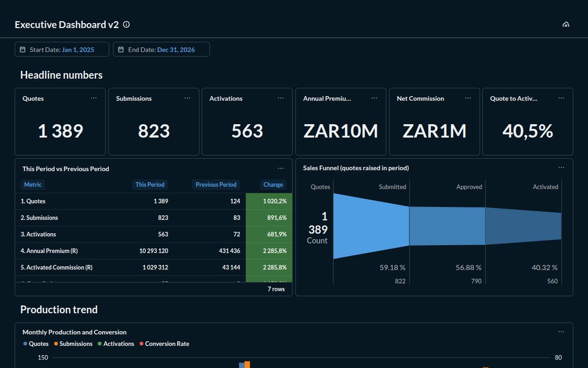The image size is (588, 368).
Task: Click the 40,5% conversion value
Action: [528, 131]
